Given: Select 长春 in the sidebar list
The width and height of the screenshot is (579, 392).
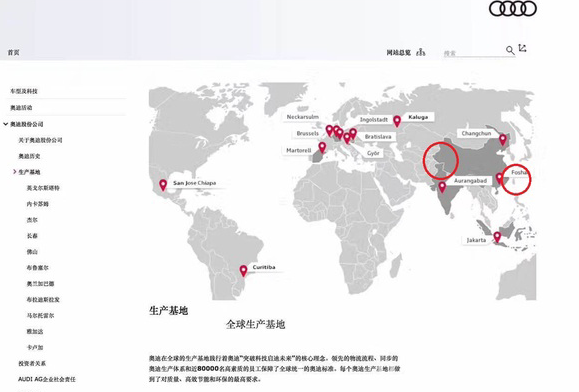Looking at the screenshot, I should click(x=32, y=235).
